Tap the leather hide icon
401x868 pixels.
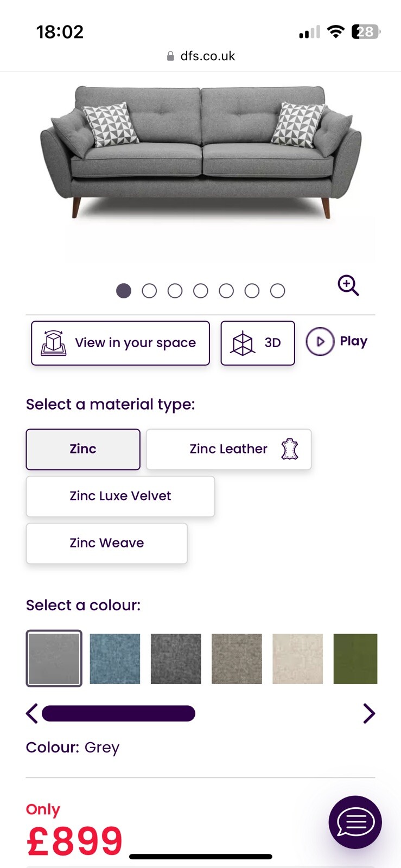tap(290, 449)
